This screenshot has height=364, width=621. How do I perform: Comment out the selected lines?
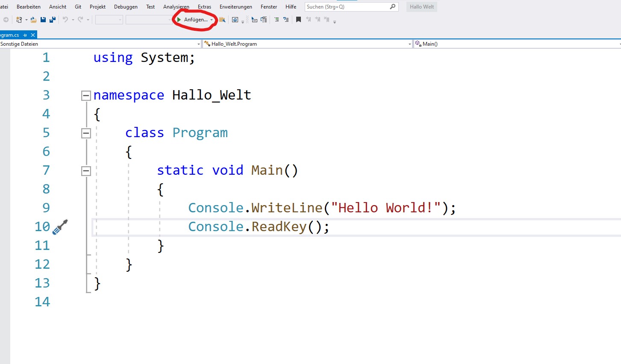tap(277, 20)
